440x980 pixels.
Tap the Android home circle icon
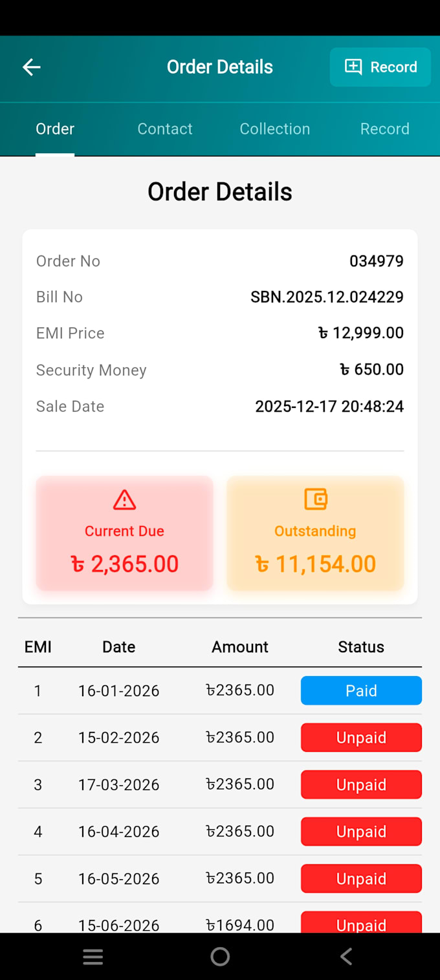220,957
